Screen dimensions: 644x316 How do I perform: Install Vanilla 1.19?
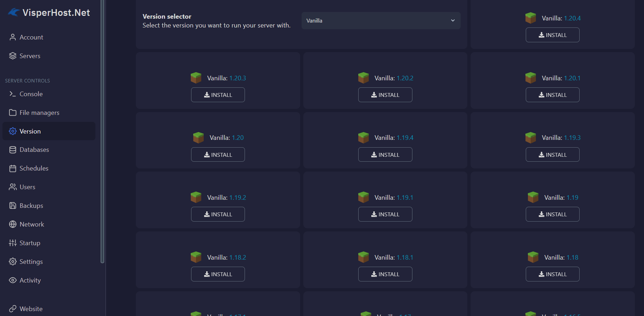[553, 214]
